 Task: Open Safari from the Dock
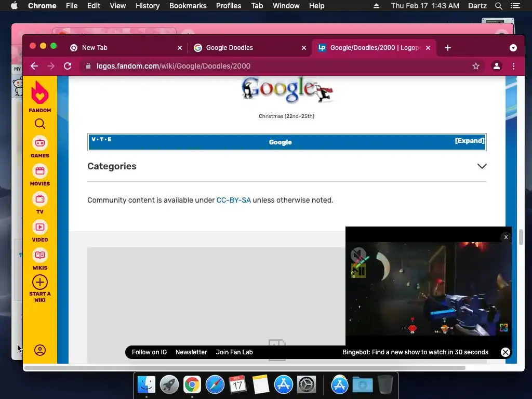click(x=215, y=385)
